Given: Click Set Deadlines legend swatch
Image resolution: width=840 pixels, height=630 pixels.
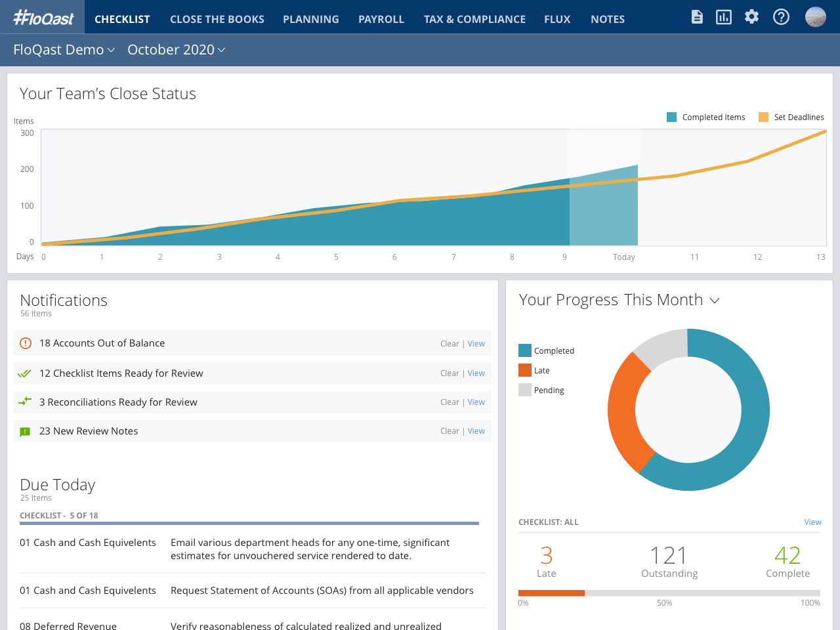Looking at the screenshot, I should pyautogui.click(x=763, y=117).
